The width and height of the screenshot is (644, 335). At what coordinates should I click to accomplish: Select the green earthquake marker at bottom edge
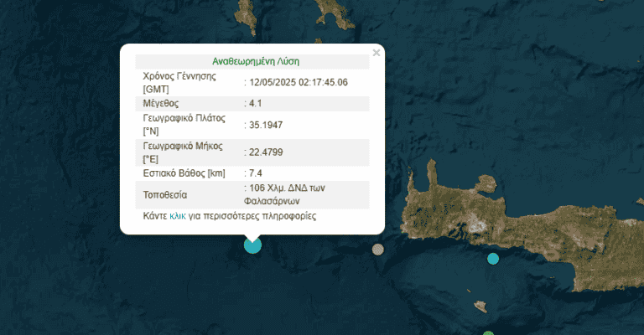(489, 332)
